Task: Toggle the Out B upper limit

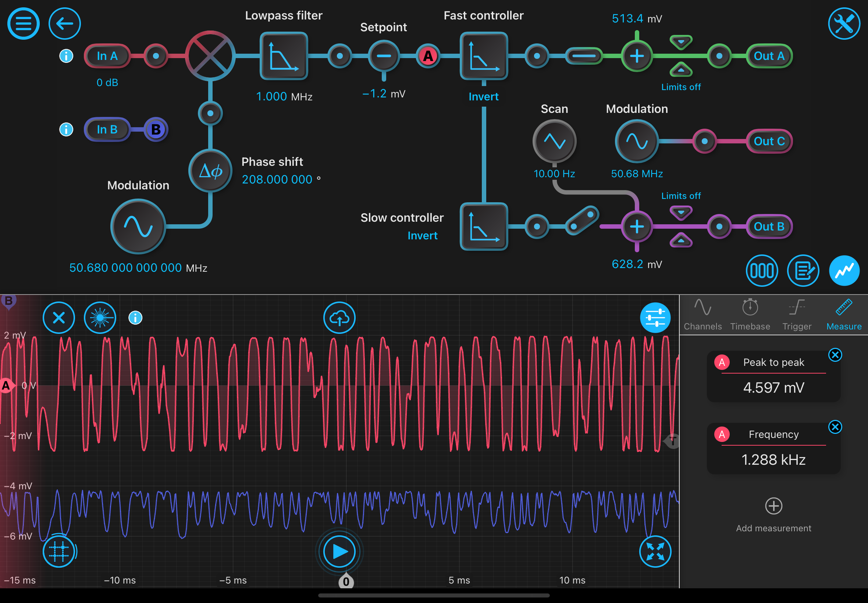Action: (x=681, y=213)
